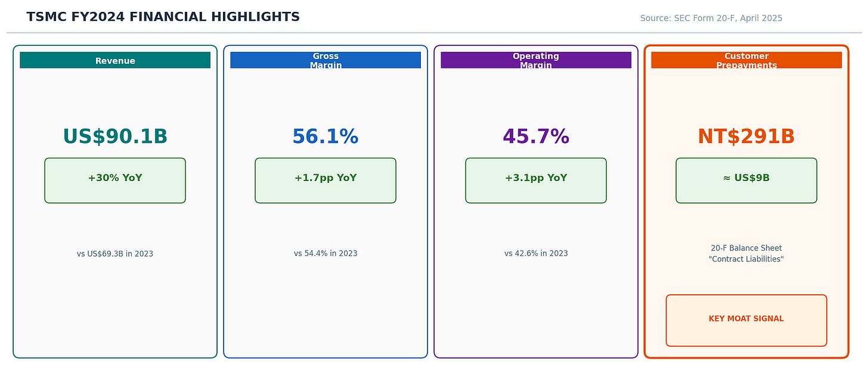Viewport: 868px width, 371px height.
Task: Click the +3.1pp YoY badge
Action: pyautogui.click(x=536, y=180)
